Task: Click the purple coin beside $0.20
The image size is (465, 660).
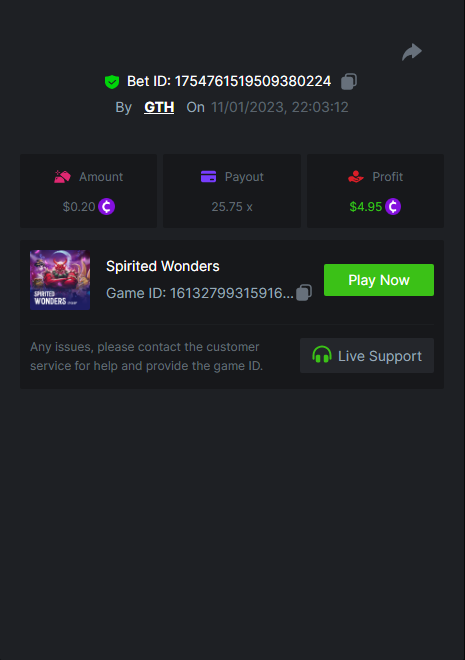Action: tap(106, 207)
